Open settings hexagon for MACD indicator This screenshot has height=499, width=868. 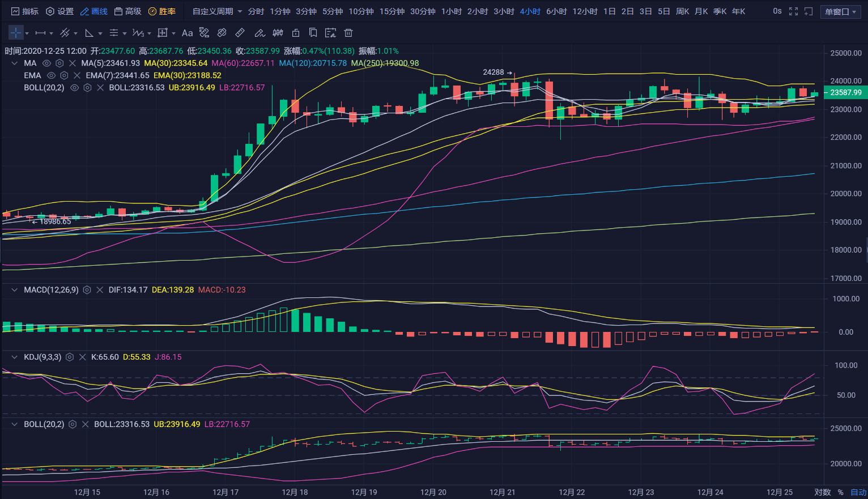coord(87,290)
